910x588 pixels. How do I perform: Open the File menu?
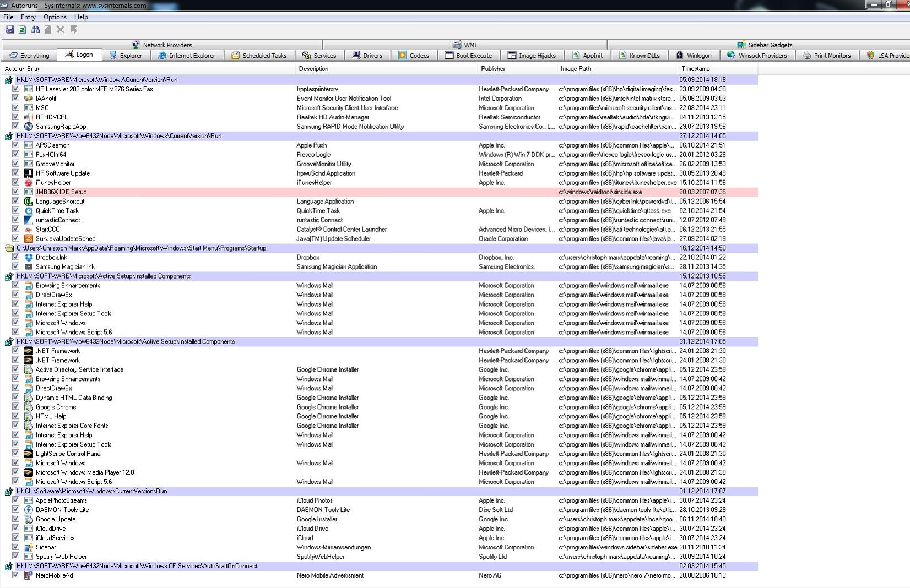(x=8, y=17)
